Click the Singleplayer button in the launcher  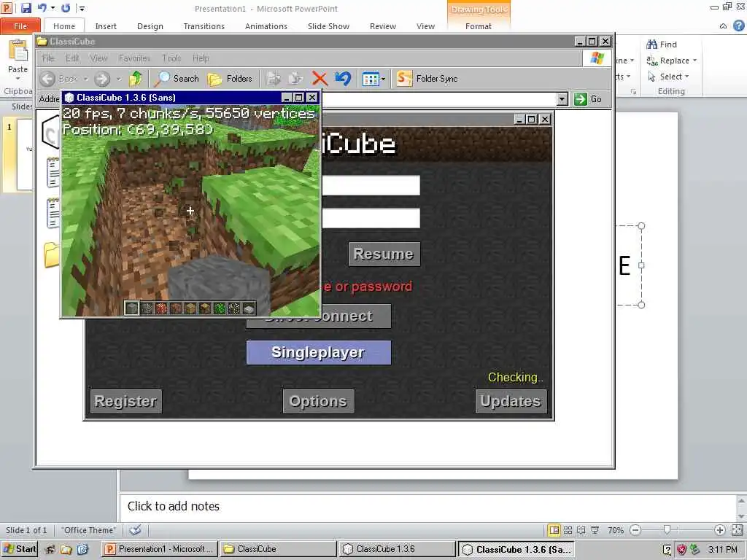tap(319, 352)
